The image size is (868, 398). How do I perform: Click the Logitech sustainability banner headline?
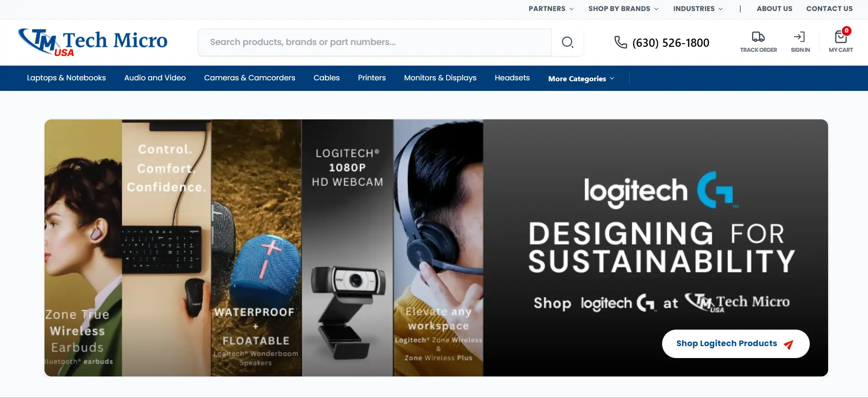pyautogui.click(x=662, y=247)
